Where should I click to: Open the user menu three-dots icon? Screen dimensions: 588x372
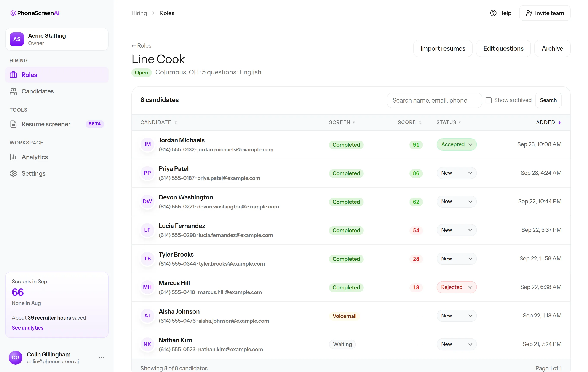pos(102,358)
